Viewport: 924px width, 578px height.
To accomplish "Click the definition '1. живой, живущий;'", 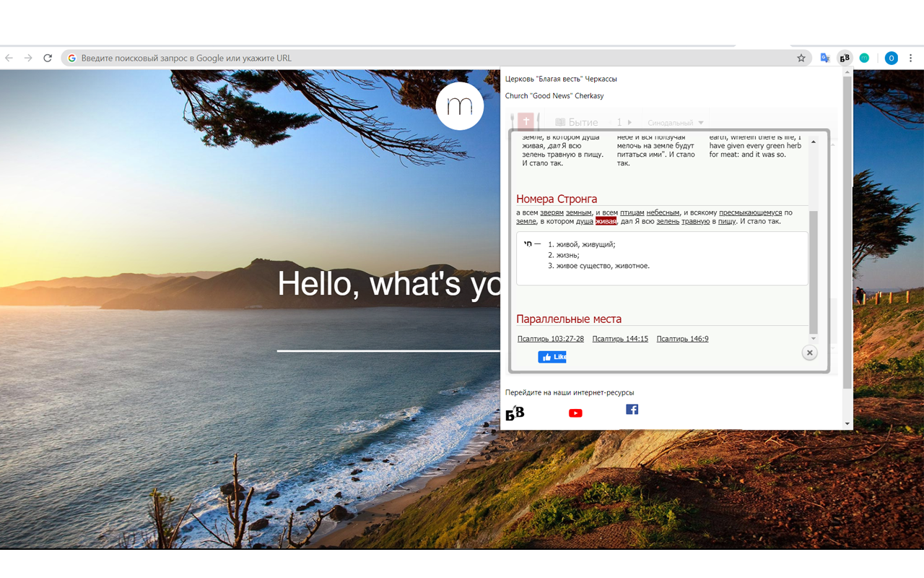I will click(582, 244).
